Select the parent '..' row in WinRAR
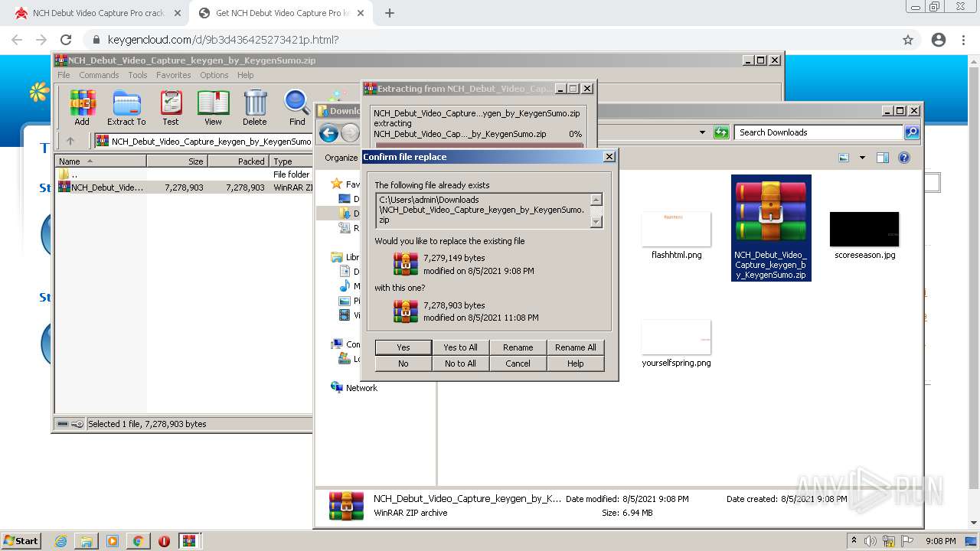The height and width of the screenshot is (551, 980). click(184, 174)
